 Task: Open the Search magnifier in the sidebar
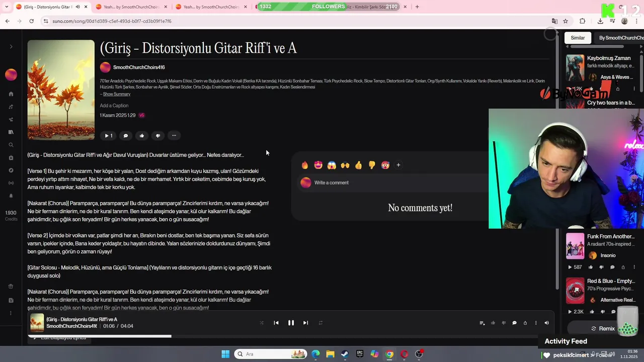pos(11,145)
